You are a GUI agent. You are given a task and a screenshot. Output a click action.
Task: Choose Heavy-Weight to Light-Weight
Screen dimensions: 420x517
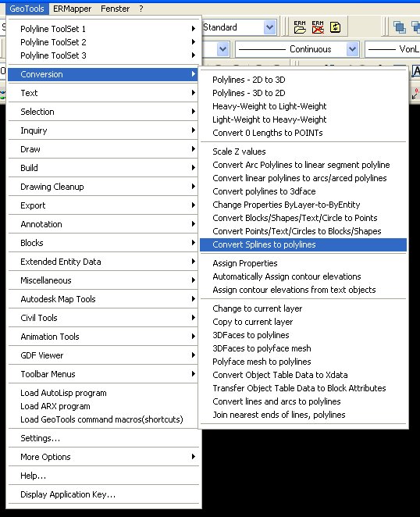303,106
